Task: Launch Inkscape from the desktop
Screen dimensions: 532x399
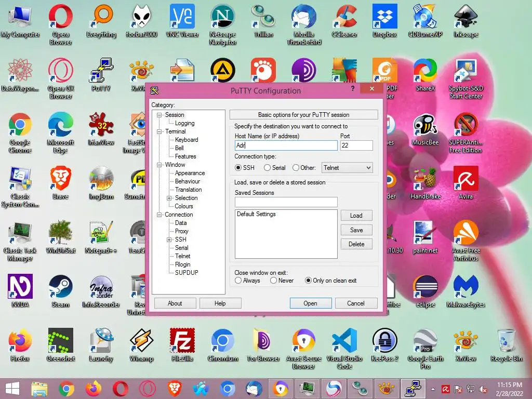Action: [x=466, y=20]
